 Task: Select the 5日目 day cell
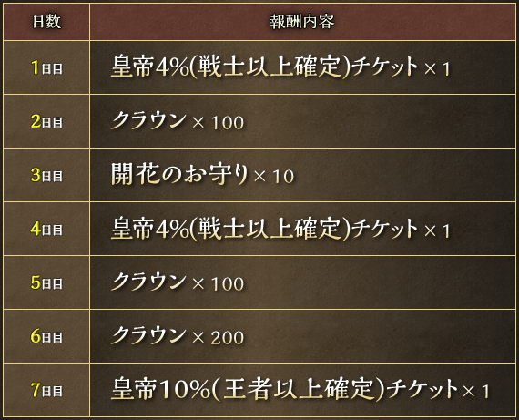(46, 282)
